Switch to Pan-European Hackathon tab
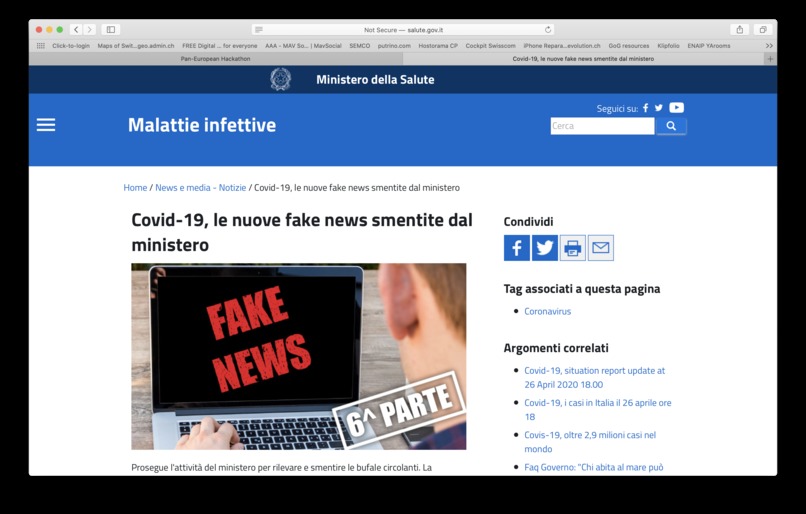The width and height of the screenshot is (806, 514). 215,59
